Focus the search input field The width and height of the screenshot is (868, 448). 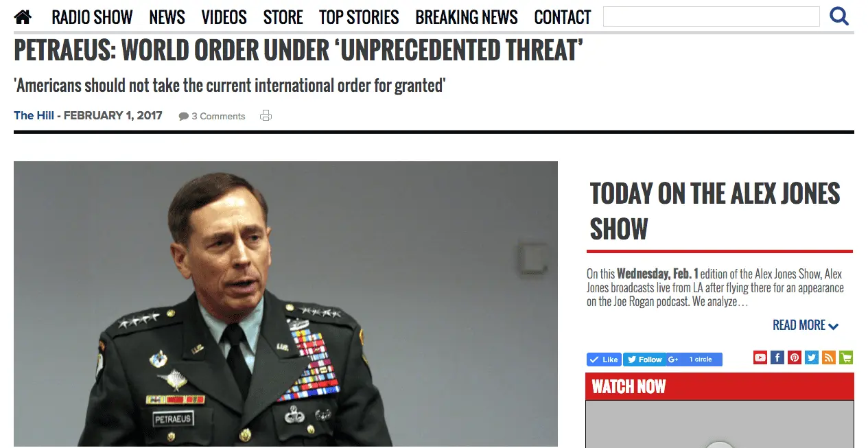click(712, 16)
